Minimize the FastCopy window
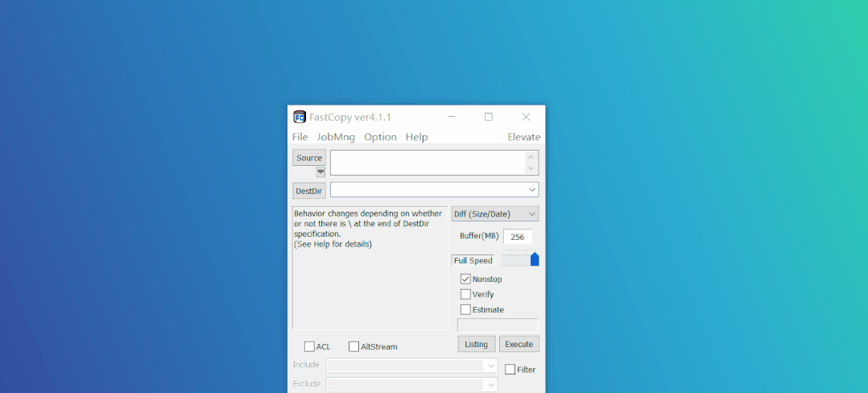This screenshot has height=393, width=868. coord(452,117)
